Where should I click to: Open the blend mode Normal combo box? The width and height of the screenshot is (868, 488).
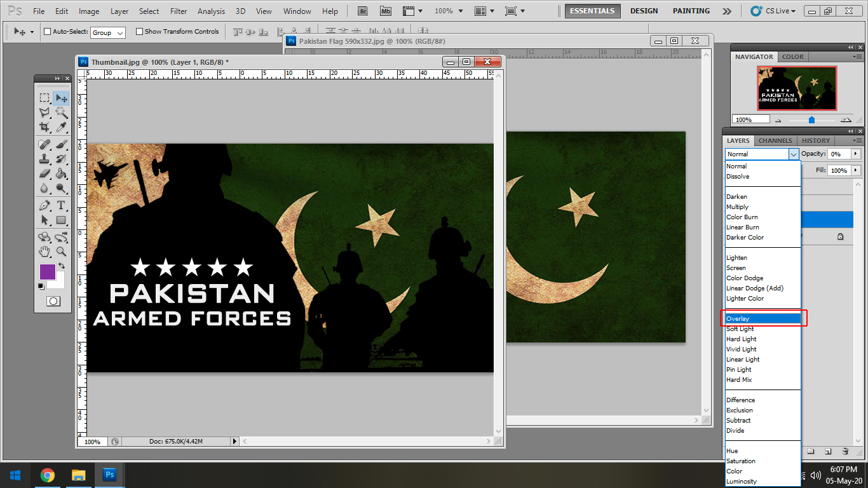pos(762,154)
